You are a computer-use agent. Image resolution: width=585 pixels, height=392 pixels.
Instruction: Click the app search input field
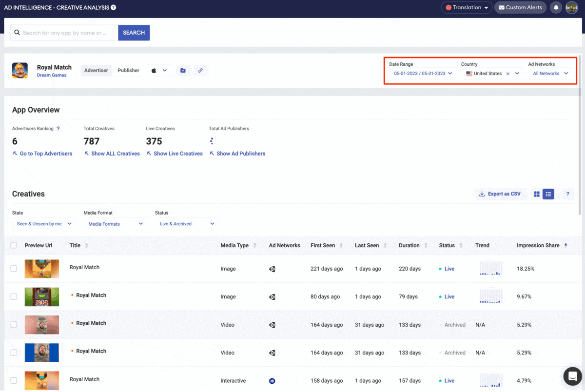64,33
